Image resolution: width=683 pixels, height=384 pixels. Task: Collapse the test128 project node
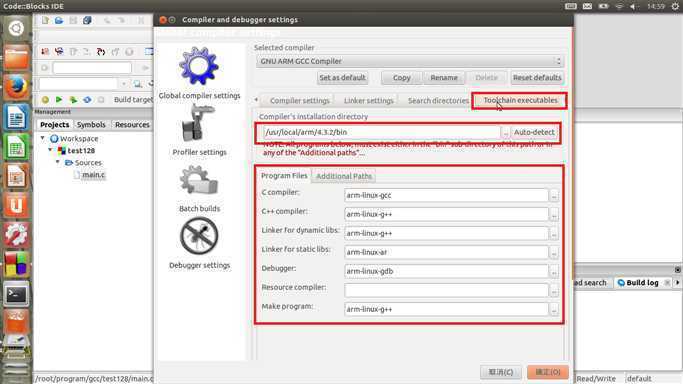pos(50,150)
